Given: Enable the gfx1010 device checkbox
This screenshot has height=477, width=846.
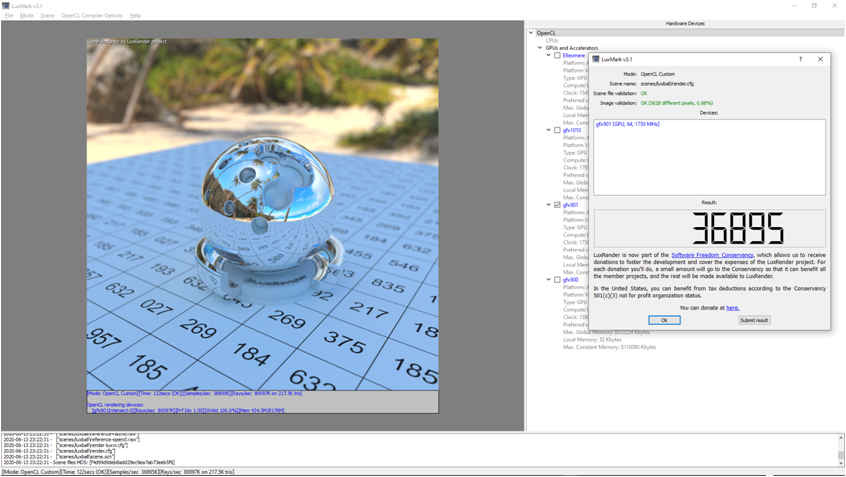Looking at the screenshot, I should tap(557, 130).
